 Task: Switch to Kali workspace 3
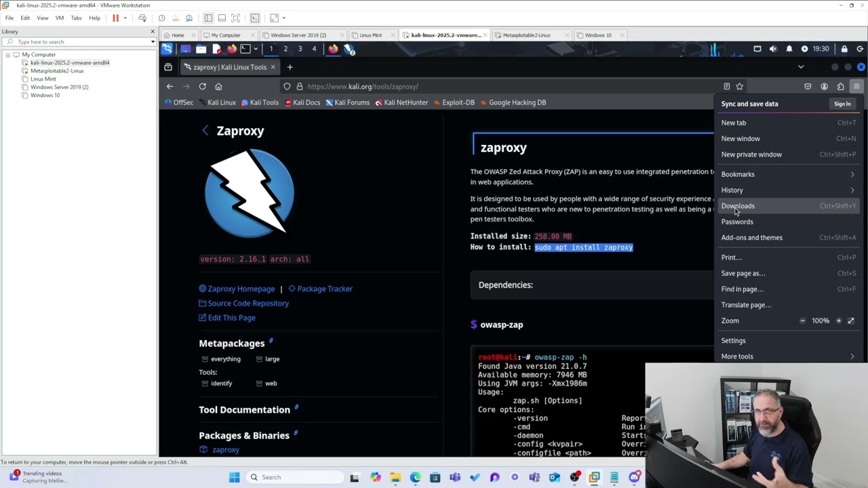pos(300,49)
